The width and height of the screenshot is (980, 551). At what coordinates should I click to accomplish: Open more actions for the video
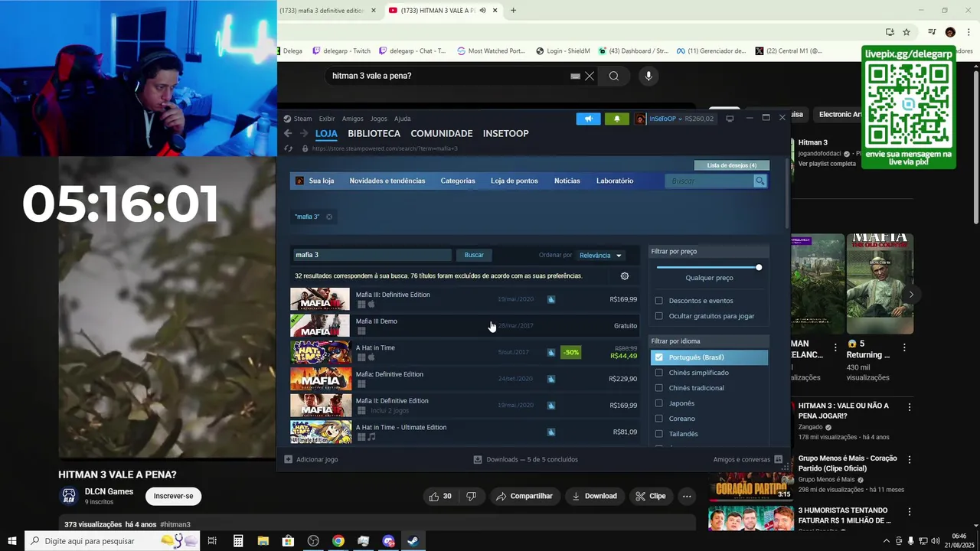(687, 496)
